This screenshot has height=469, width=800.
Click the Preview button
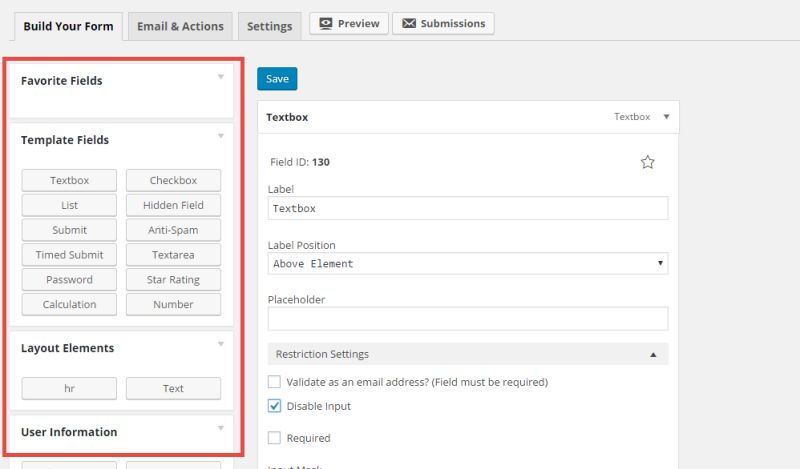pos(349,23)
